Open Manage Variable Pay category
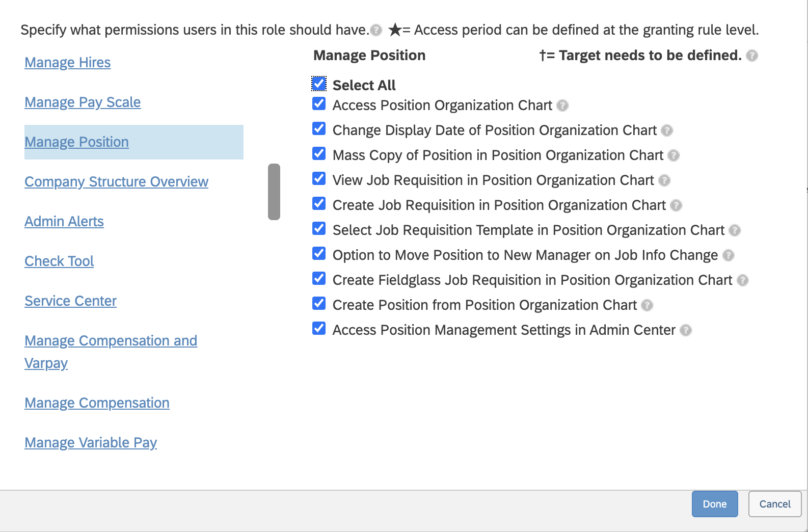The image size is (808, 532). coord(91,443)
